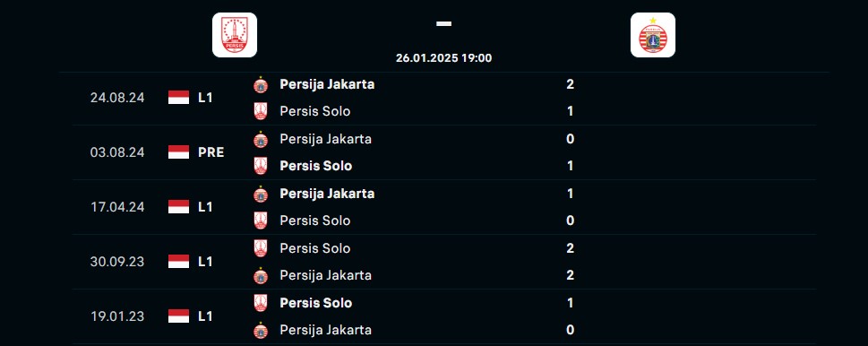Open Persija Jakarta winner in 24.08.24 match
Viewport: 868px width, 346px height.
[327, 84]
